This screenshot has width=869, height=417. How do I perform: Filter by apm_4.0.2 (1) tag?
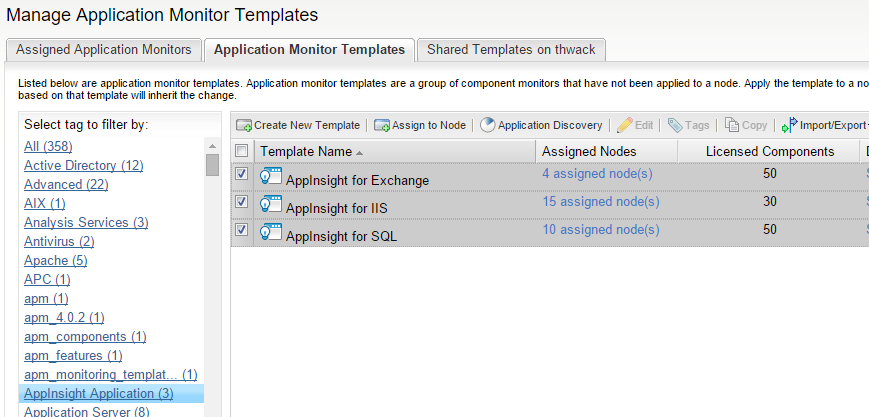click(x=64, y=317)
